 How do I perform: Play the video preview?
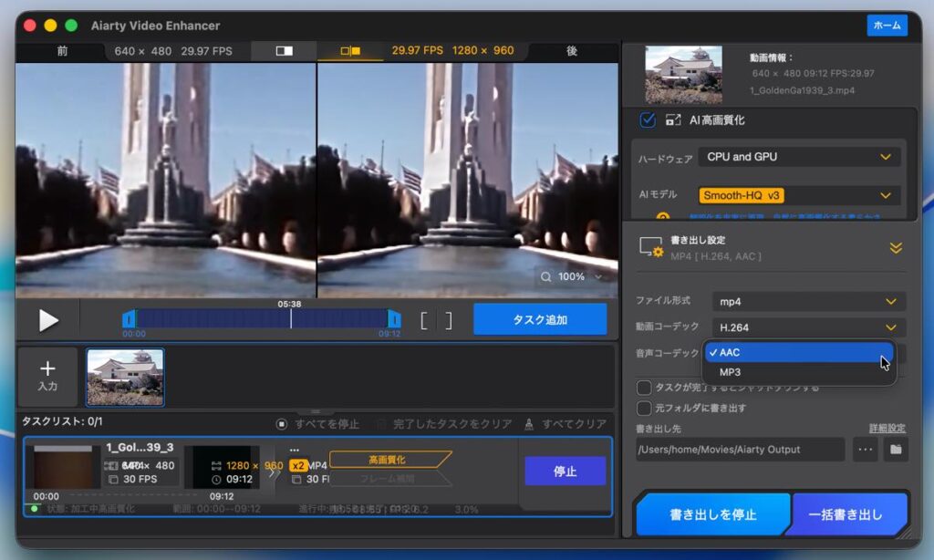[x=47, y=320]
